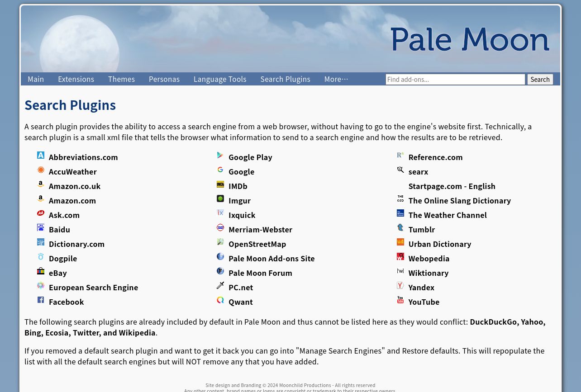Screen dimensions: 581x392
Task: Click the Imgur green icon
Action: (220, 198)
